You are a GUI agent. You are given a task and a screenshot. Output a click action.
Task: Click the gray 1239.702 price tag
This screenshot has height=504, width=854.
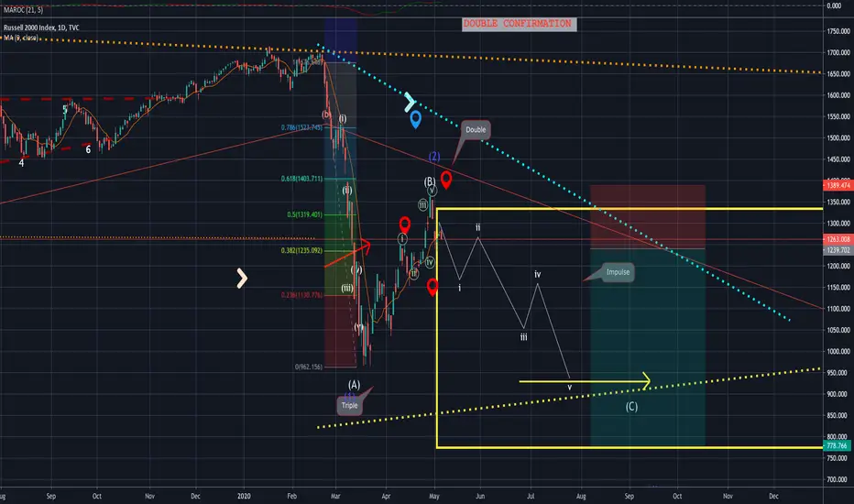838,250
